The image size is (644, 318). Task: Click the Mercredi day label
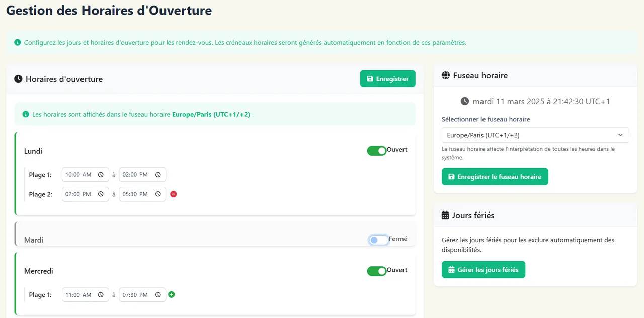click(39, 271)
